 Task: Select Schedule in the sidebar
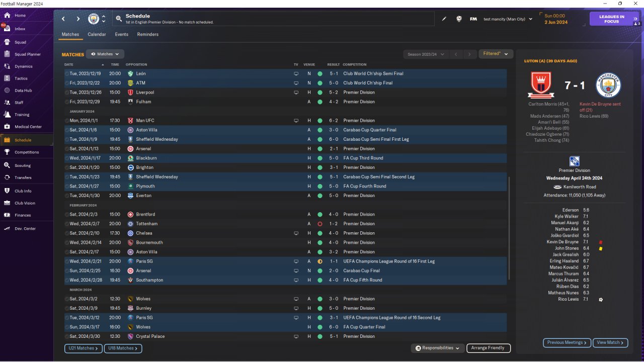pyautogui.click(x=27, y=140)
